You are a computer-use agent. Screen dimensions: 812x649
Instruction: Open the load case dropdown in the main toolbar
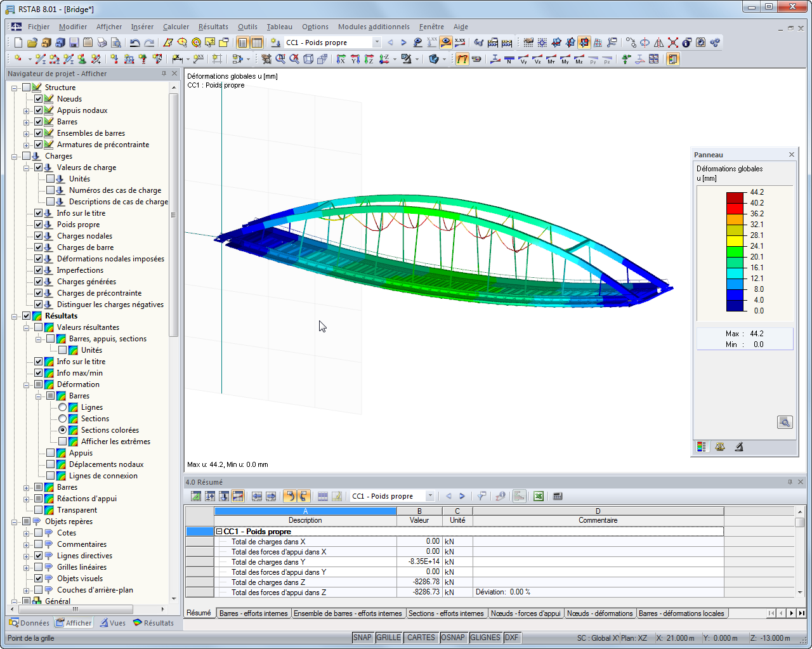click(376, 43)
